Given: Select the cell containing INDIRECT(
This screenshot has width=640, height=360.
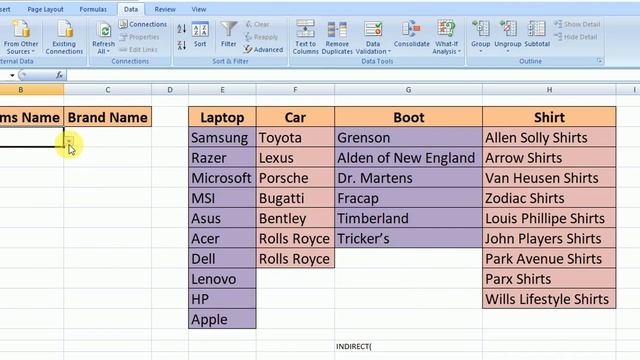Looking at the screenshot, I should (x=408, y=346).
